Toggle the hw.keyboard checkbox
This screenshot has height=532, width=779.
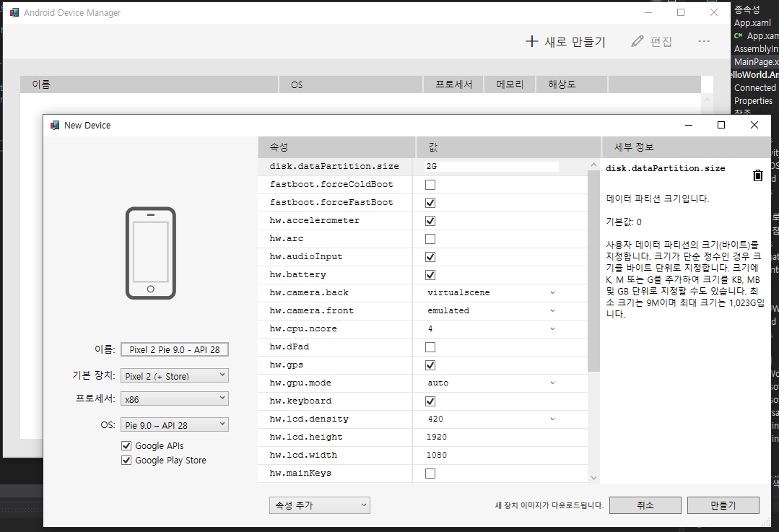pos(430,401)
